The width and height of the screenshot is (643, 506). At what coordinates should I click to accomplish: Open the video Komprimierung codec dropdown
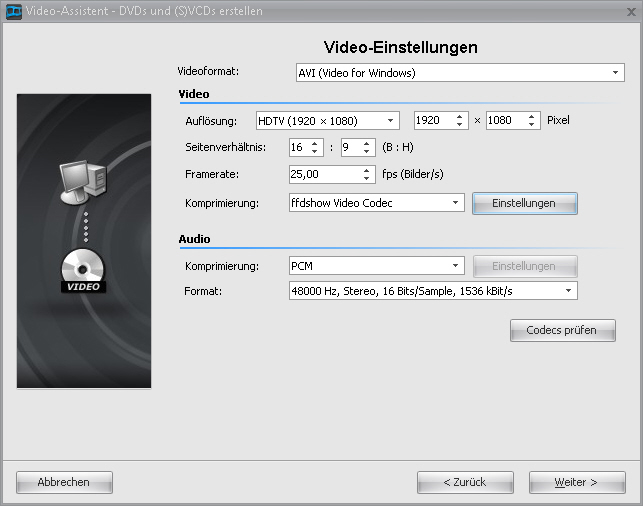(456, 203)
